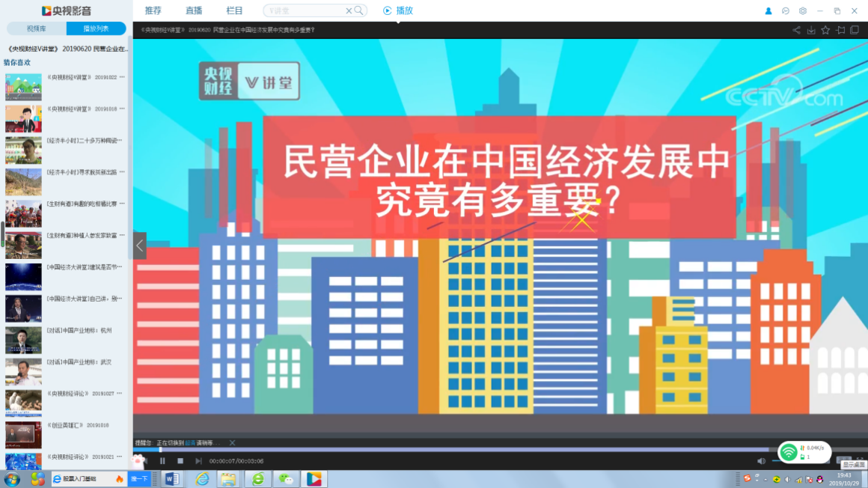Click the video progress bar

pos(449,450)
